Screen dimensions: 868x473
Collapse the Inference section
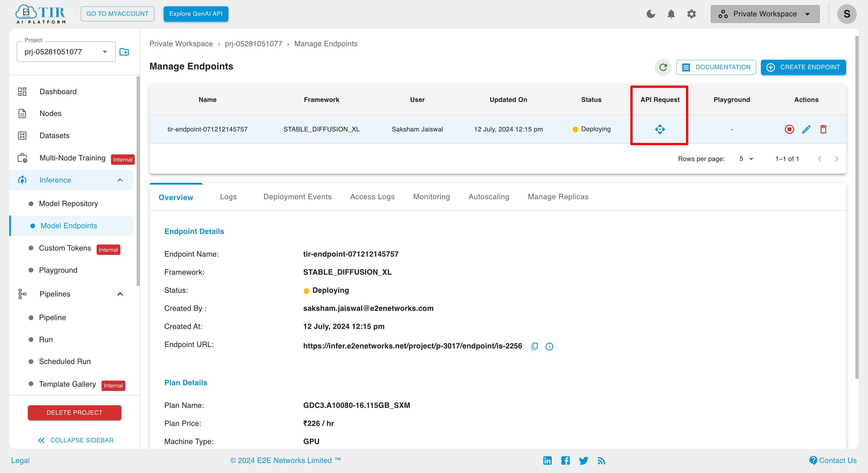point(120,180)
